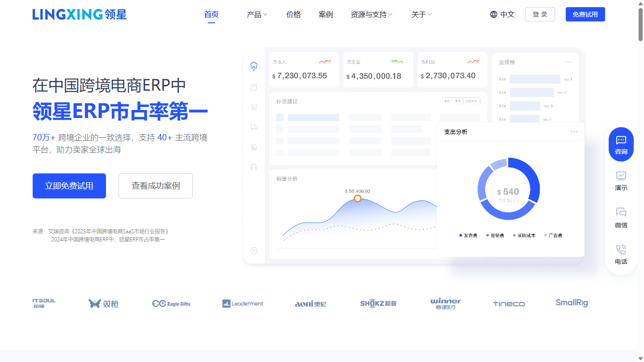The width and height of the screenshot is (644, 362).
Task: Click the three-dot menu on 业绩榜 card
Action: (568, 62)
